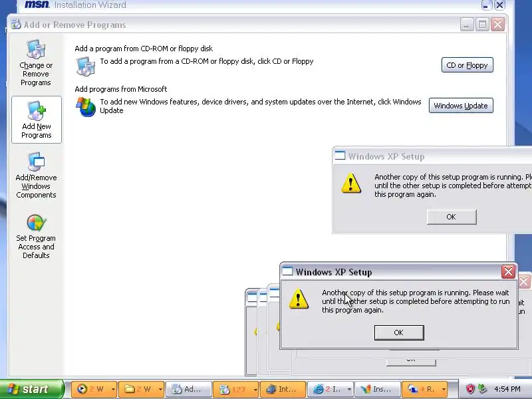532x399 pixels.
Task: Click the MSN logo in Installation Wizard title
Action: tap(37, 5)
